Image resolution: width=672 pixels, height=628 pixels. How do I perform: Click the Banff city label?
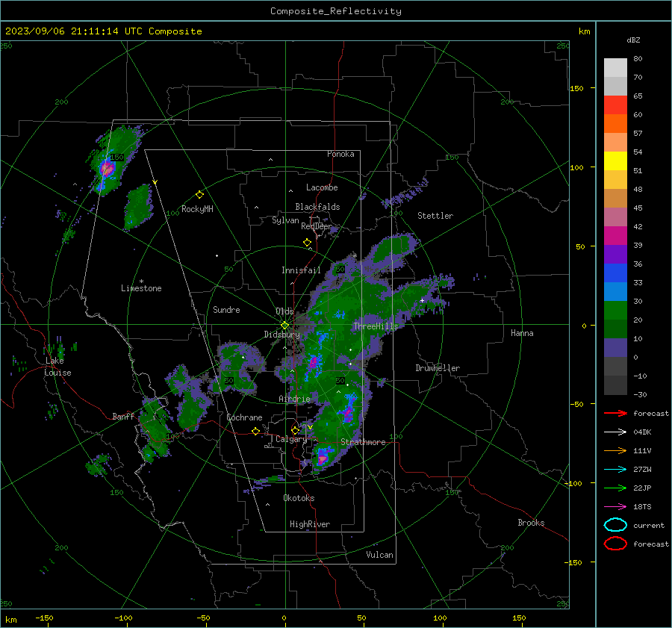coord(123,417)
